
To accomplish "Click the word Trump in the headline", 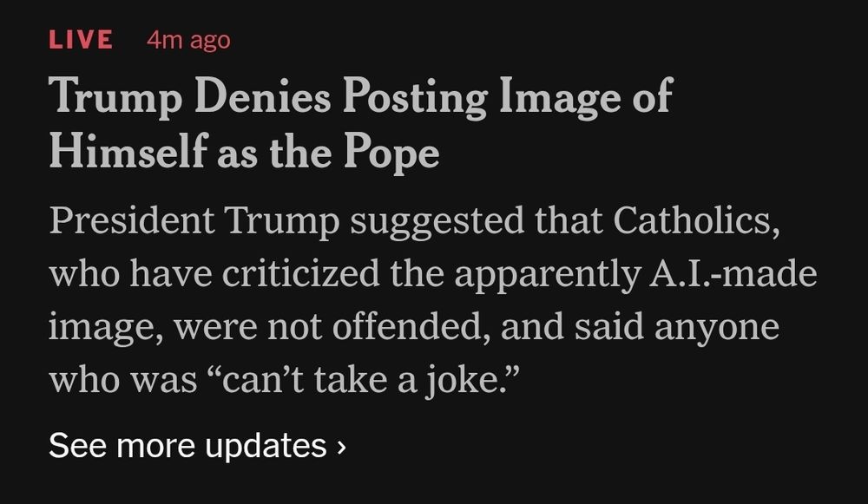I will pyautogui.click(x=115, y=97).
